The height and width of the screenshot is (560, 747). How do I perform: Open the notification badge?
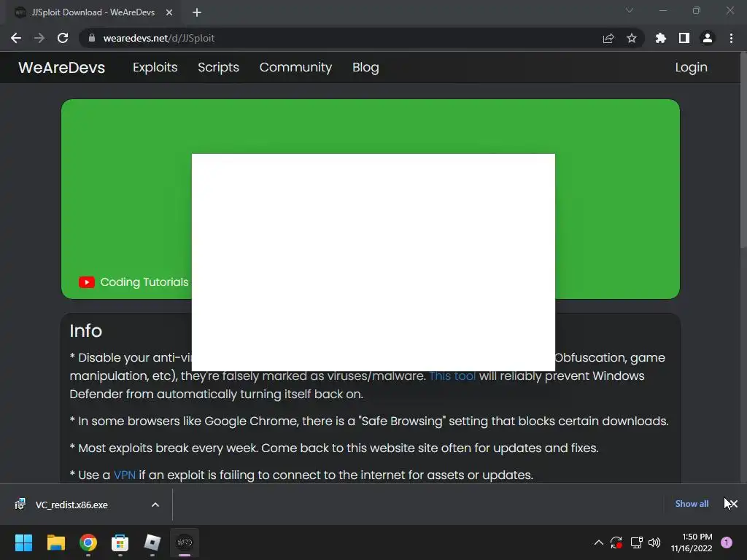[727, 542]
